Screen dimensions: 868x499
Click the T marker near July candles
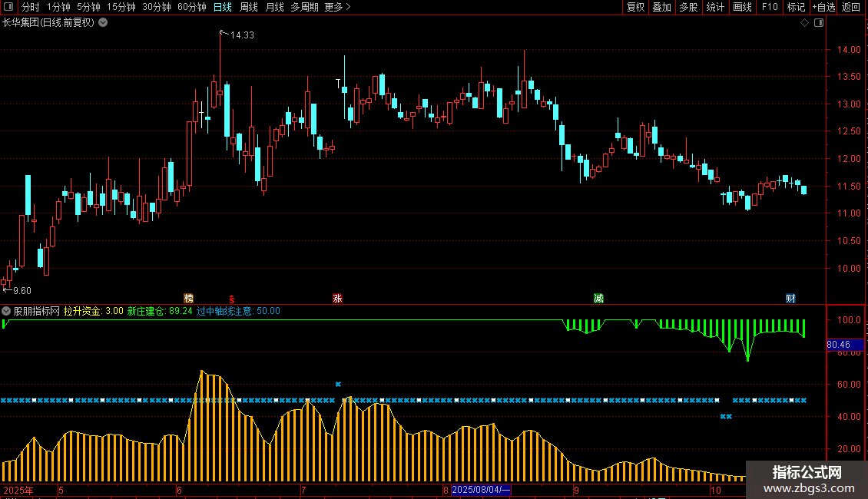click(338, 84)
